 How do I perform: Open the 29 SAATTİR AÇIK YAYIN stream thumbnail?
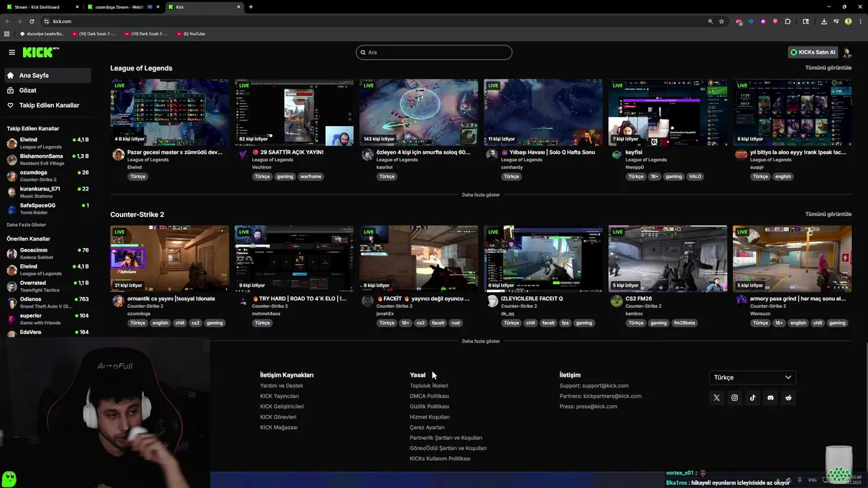294,113
